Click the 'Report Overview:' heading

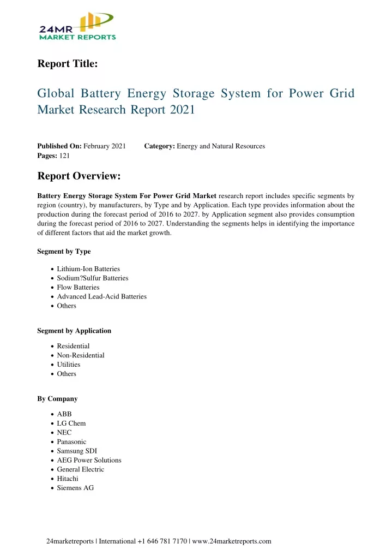pyautogui.click(x=79, y=176)
